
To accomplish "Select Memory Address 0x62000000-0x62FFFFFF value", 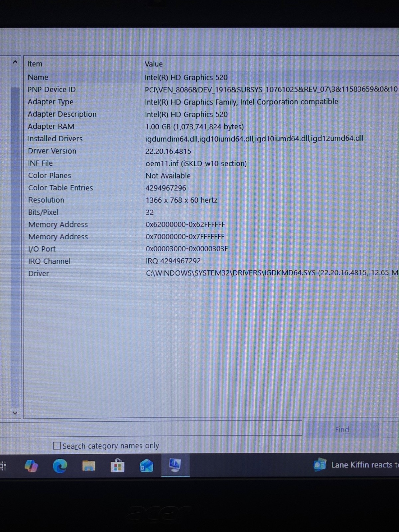I will [x=185, y=224].
